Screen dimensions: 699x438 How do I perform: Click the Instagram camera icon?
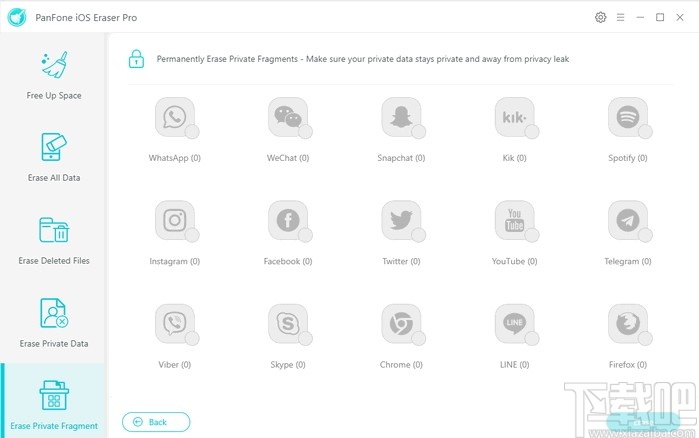[x=175, y=220]
